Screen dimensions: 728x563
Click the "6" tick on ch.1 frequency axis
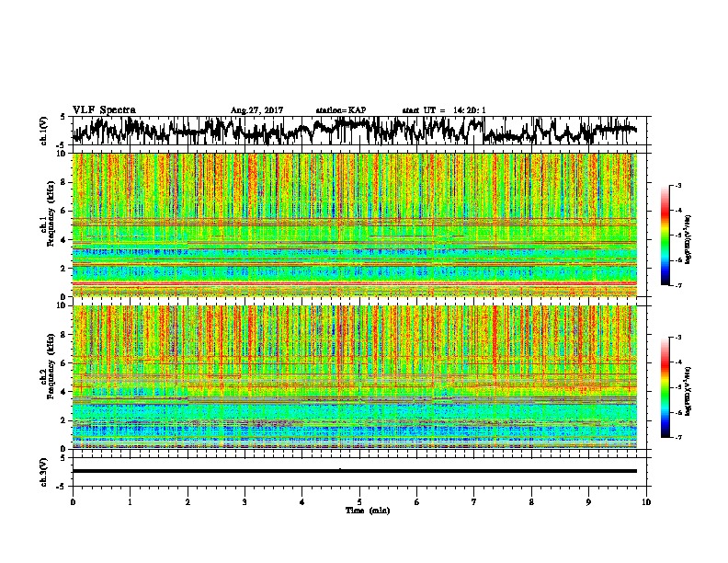pyautogui.click(x=64, y=211)
